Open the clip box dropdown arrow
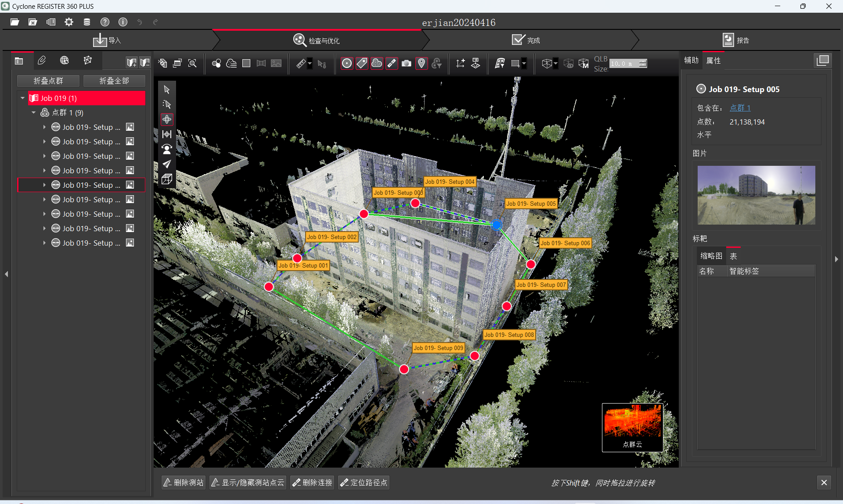Image resolution: width=843 pixels, height=504 pixels. (556, 64)
